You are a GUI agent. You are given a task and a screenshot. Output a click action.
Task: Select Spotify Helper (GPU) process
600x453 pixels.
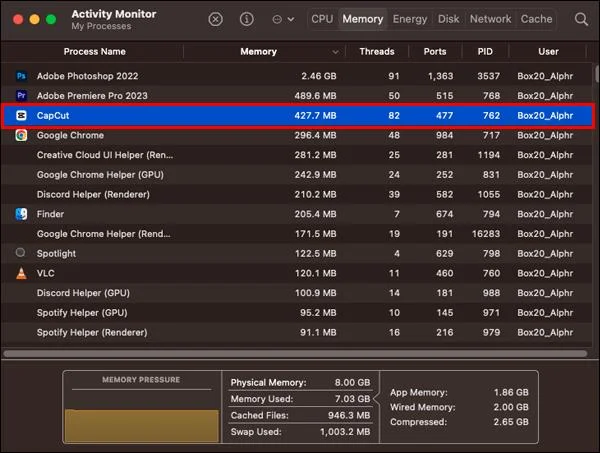[x=82, y=313]
